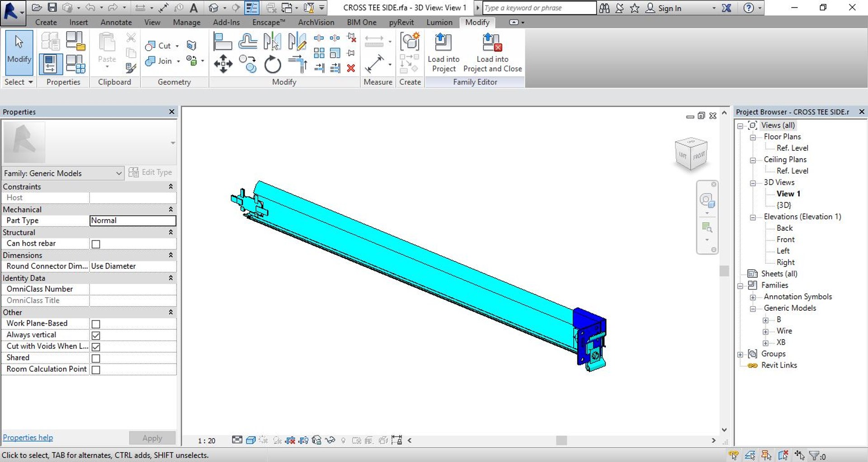Click the 1 : 20 view scale
868x462 pixels.
pos(207,441)
